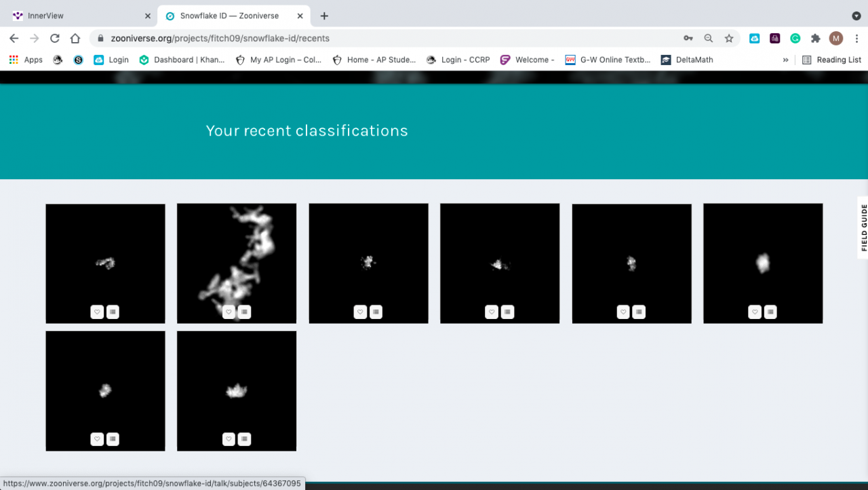Favorite the sixth snowflake in top row

(x=755, y=312)
